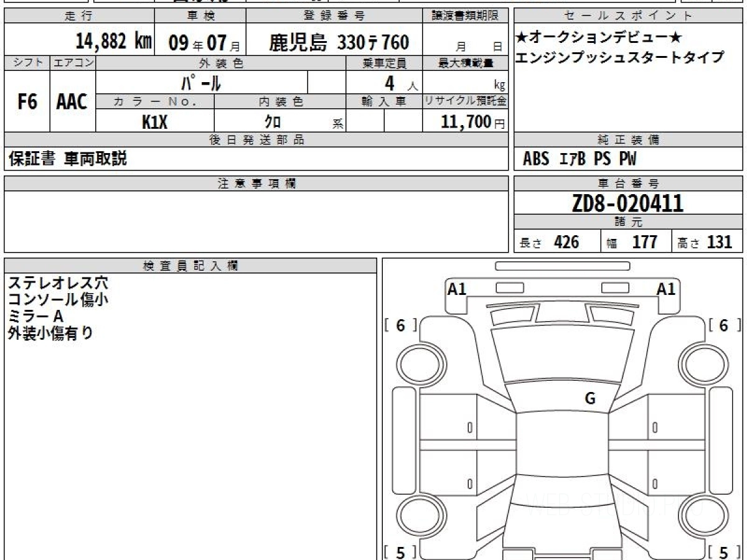Click the left A1 damage mark on the diagram

click(457, 289)
